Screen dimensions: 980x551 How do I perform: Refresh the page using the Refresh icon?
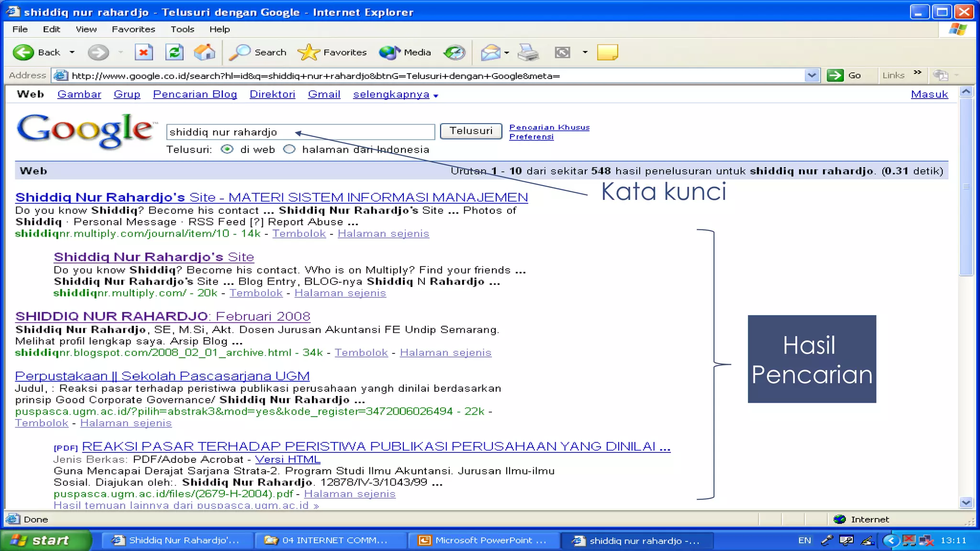tap(174, 52)
